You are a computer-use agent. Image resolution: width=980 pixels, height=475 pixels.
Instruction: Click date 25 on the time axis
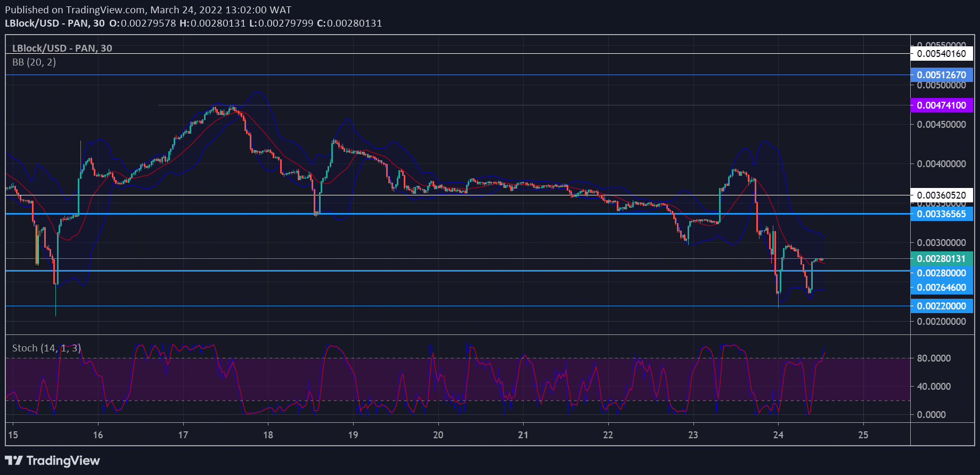click(x=863, y=435)
